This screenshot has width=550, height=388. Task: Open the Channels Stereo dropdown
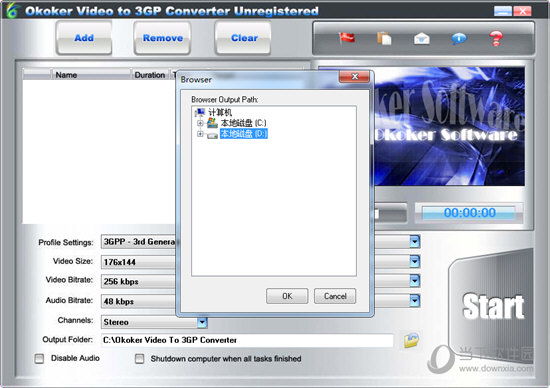202,322
